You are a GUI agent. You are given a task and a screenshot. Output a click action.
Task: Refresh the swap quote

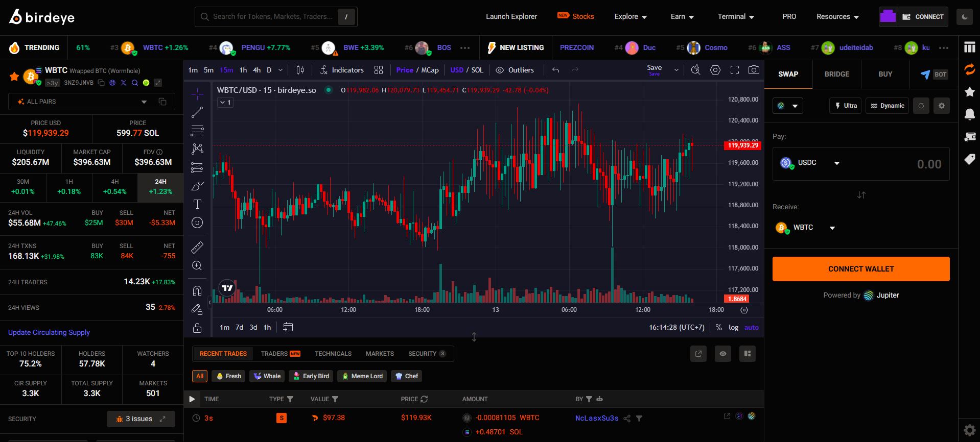[x=921, y=106]
